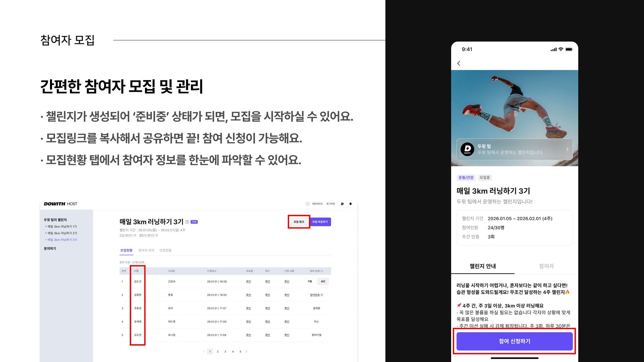Select 매일 3km 러닝하기 2기 in sidebar

click(x=62, y=233)
